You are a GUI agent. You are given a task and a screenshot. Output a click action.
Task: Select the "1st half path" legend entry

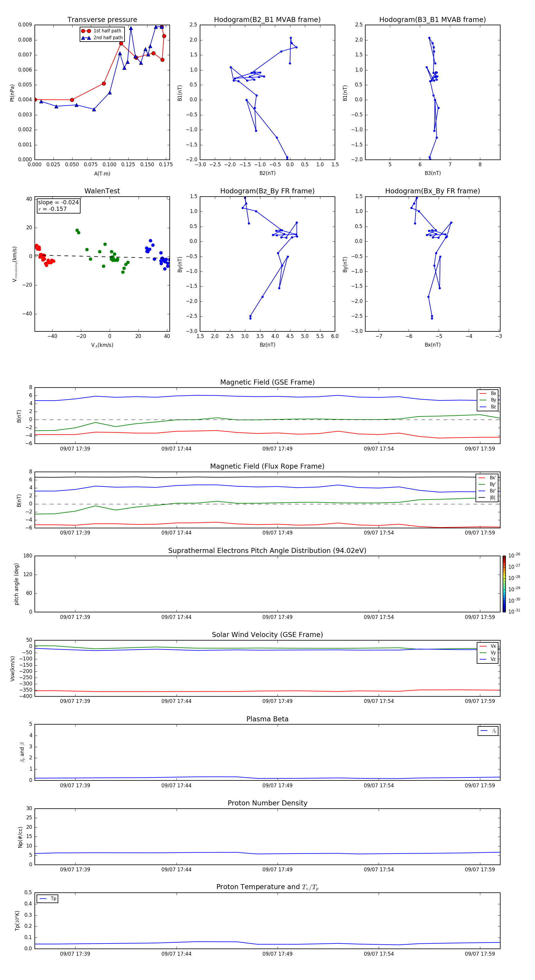tap(102, 31)
